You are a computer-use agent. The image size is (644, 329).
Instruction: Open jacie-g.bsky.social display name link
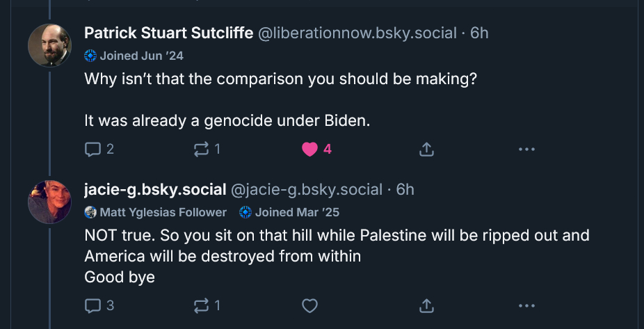click(155, 189)
